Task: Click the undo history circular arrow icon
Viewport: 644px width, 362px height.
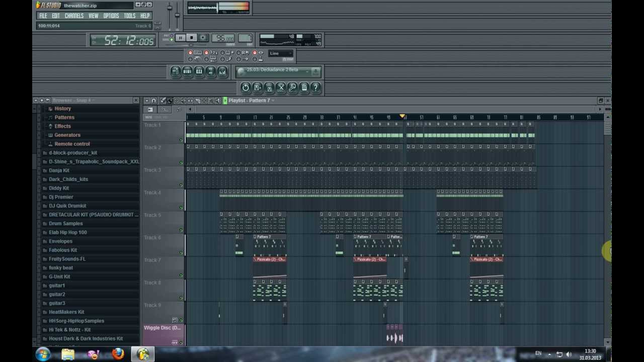Action: [x=246, y=88]
